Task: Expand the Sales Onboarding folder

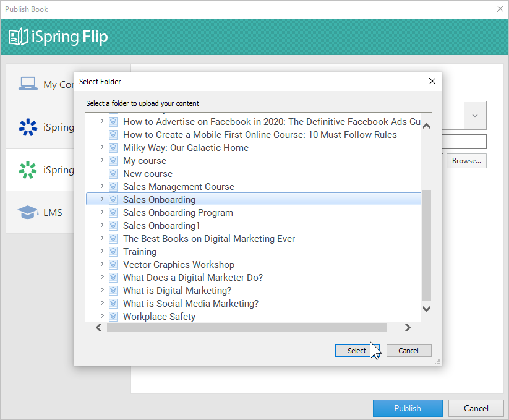Action: coord(102,199)
